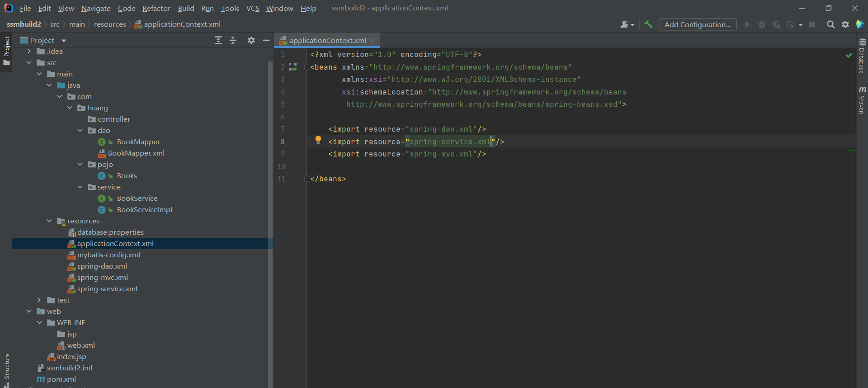This screenshot has height=388, width=868.
Task: Collapse the service package
Action: [x=80, y=187]
